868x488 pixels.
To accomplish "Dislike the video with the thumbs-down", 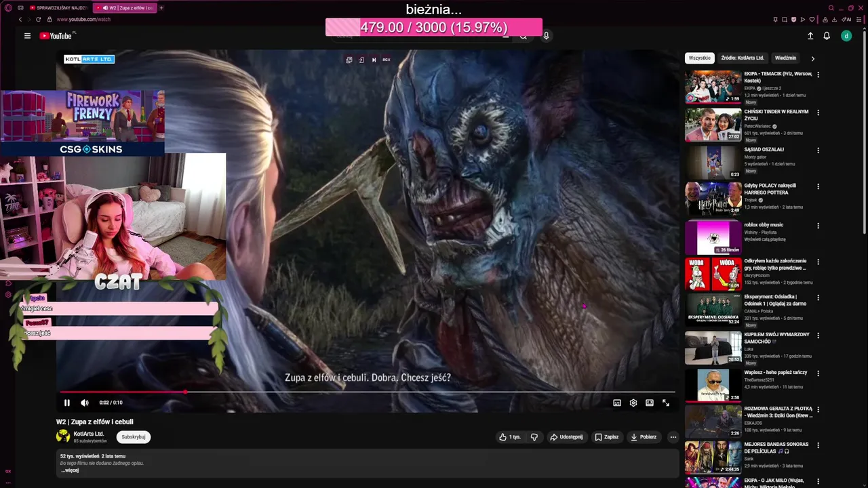I will click(x=534, y=437).
